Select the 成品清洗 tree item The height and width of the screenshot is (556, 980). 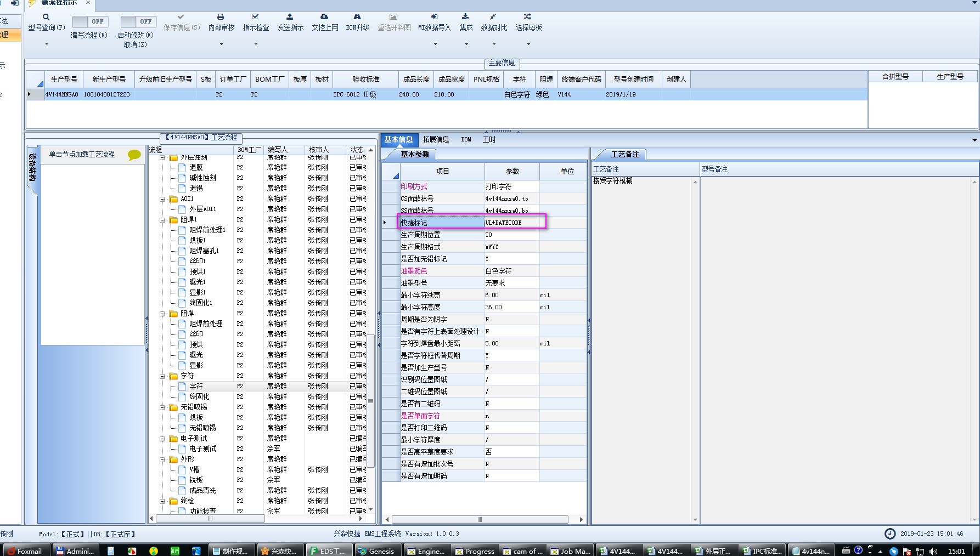point(202,491)
